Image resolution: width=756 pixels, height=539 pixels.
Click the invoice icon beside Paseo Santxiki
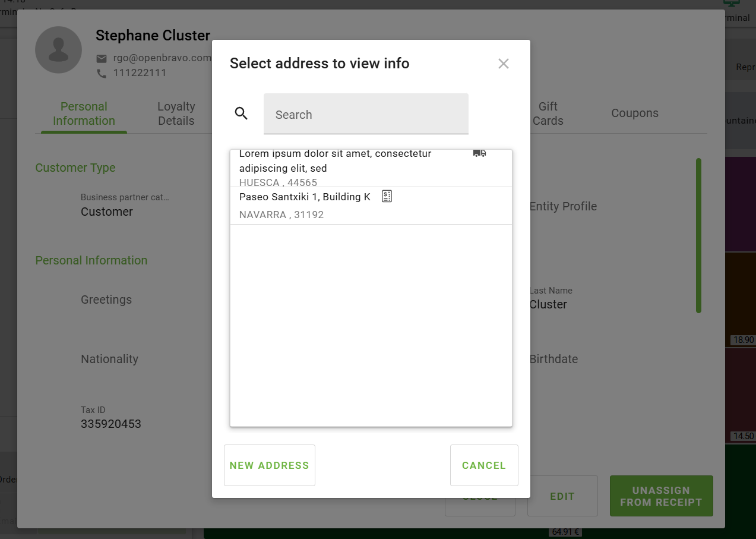387,197
